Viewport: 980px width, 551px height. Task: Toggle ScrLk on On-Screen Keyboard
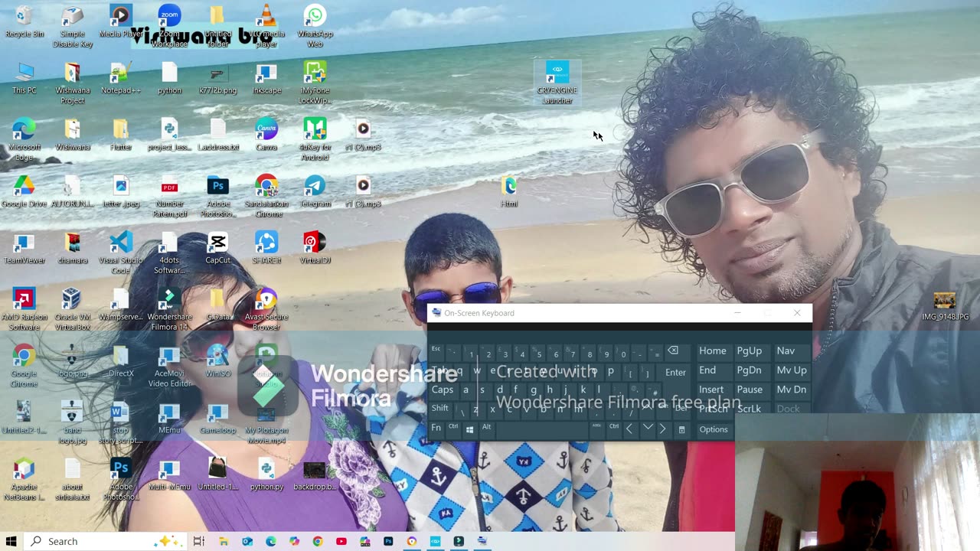[749, 409]
